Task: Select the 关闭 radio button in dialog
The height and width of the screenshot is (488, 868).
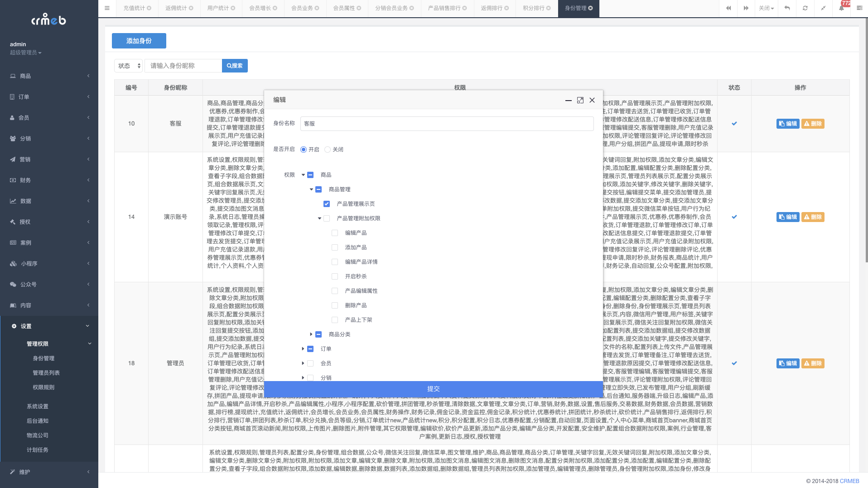Action: click(328, 149)
